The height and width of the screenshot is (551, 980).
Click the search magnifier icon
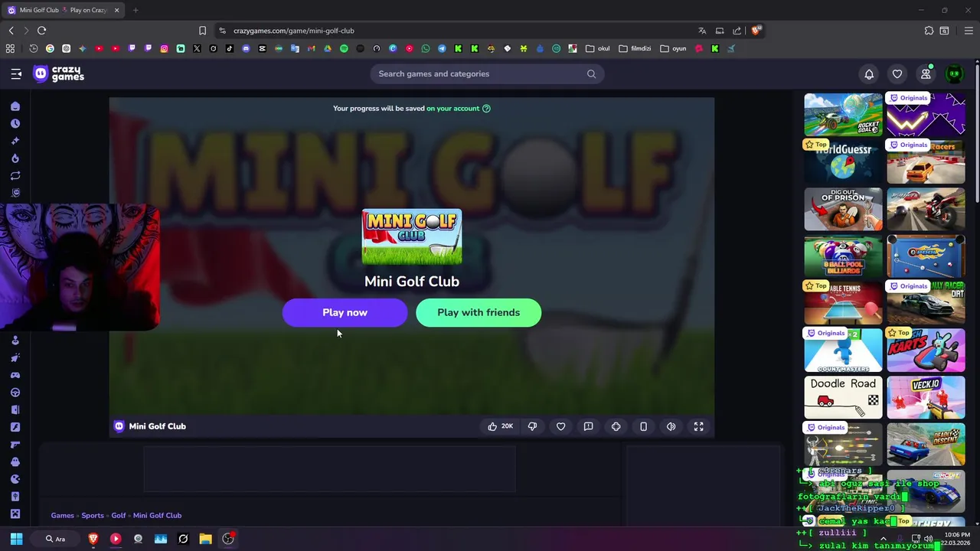point(591,74)
